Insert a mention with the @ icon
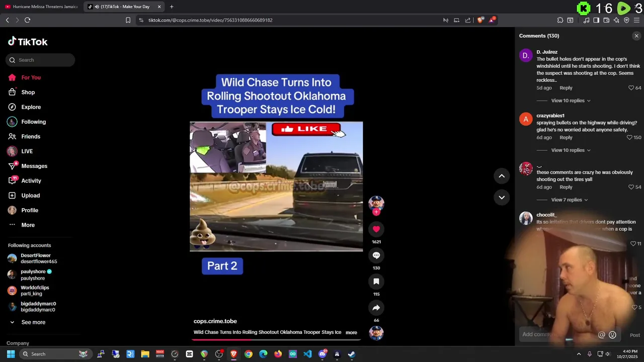Viewport: 644px width, 362px height. pos(601,335)
